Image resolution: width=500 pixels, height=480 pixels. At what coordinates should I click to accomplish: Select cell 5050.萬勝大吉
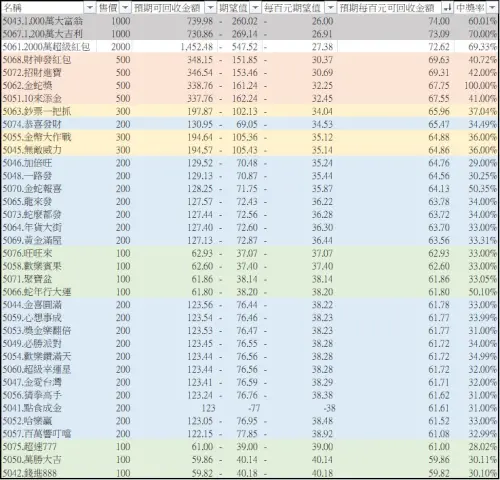click(x=49, y=460)
